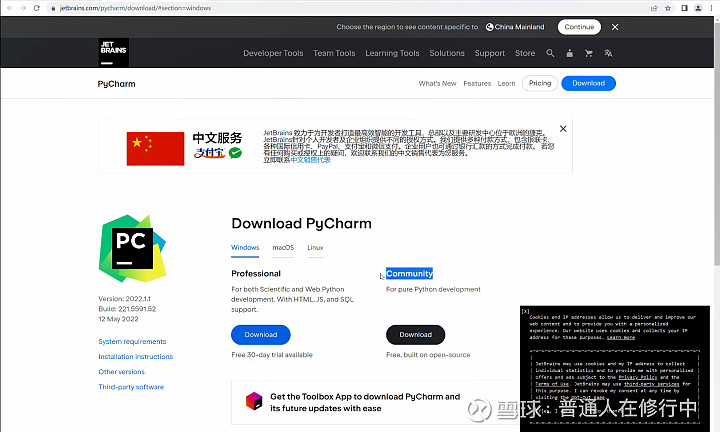Click the Version: 2022.1.1 text
Viewport: 720px width, 432px height.
tap(124, 299)
